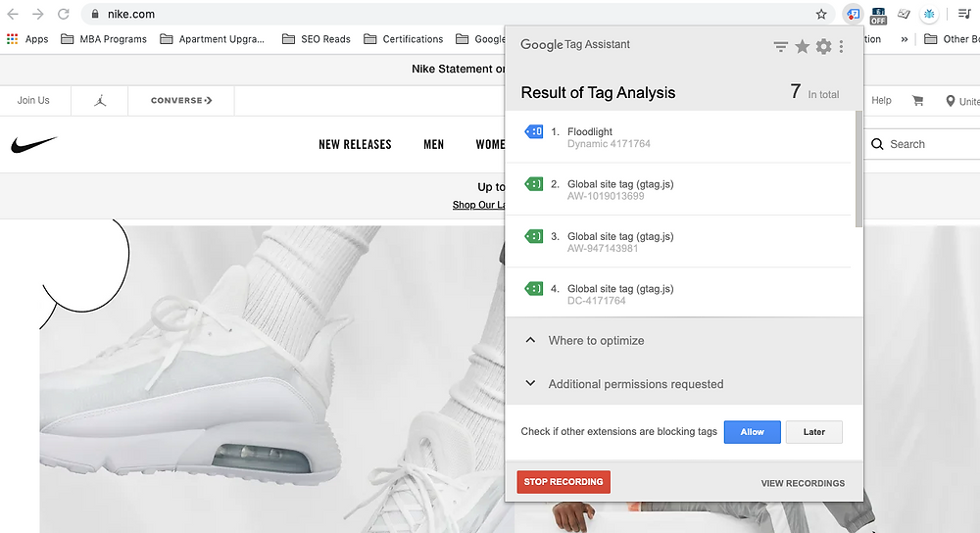Show more bookmarks with the double chevron
The height and width of the screenshot is (533, 980).
904,39
